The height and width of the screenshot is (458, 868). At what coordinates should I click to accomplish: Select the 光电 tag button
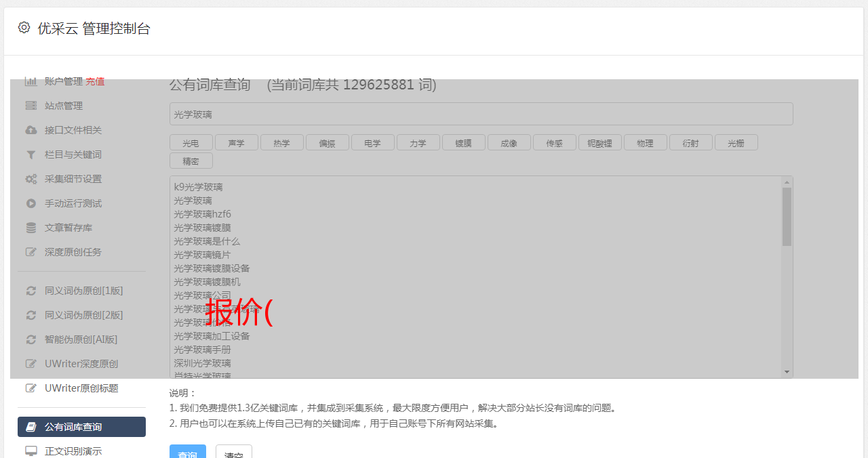191,143
